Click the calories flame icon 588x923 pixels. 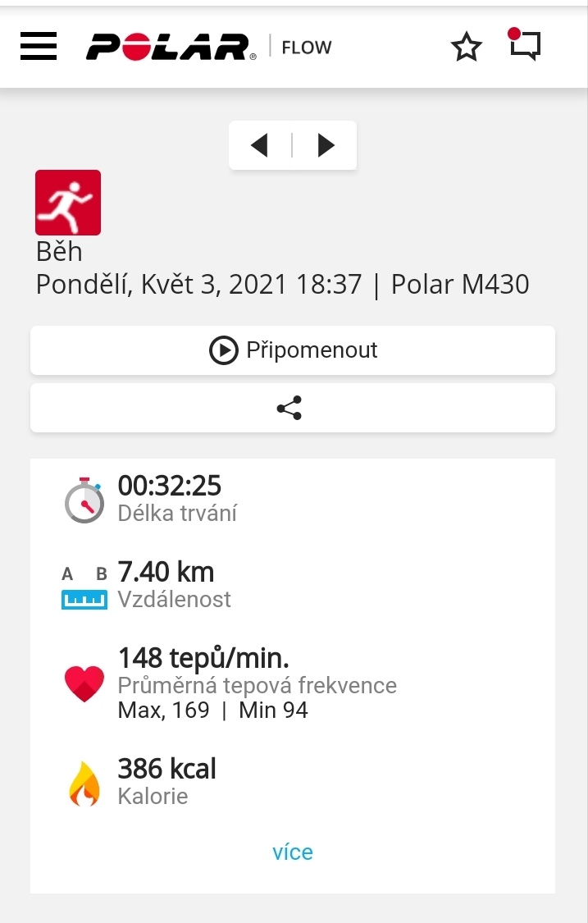click(x=84, y=784)
